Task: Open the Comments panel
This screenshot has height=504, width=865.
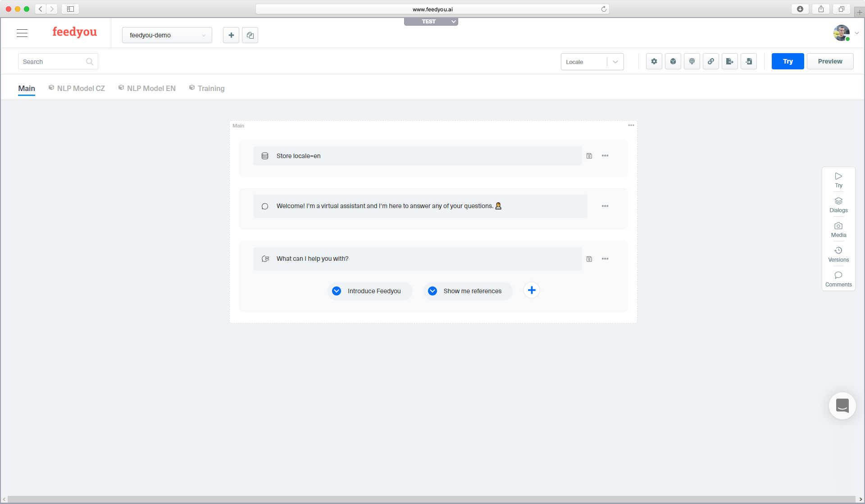Action: [x=838, y=279]
